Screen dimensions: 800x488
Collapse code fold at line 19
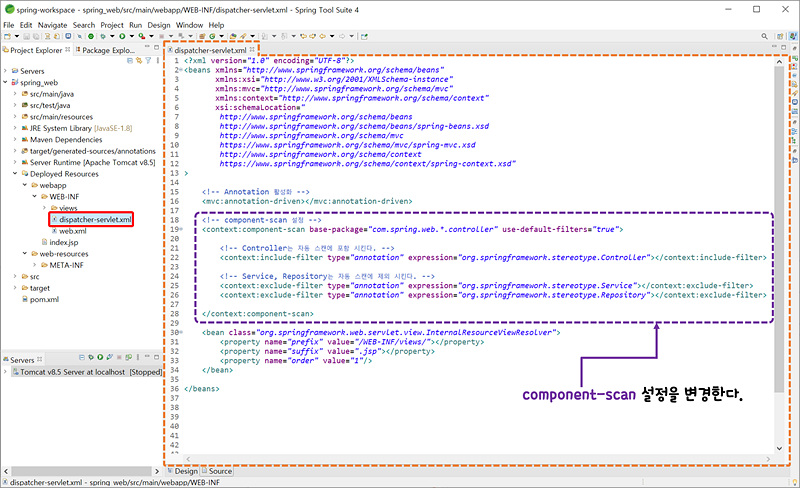[x=181, y=230]
